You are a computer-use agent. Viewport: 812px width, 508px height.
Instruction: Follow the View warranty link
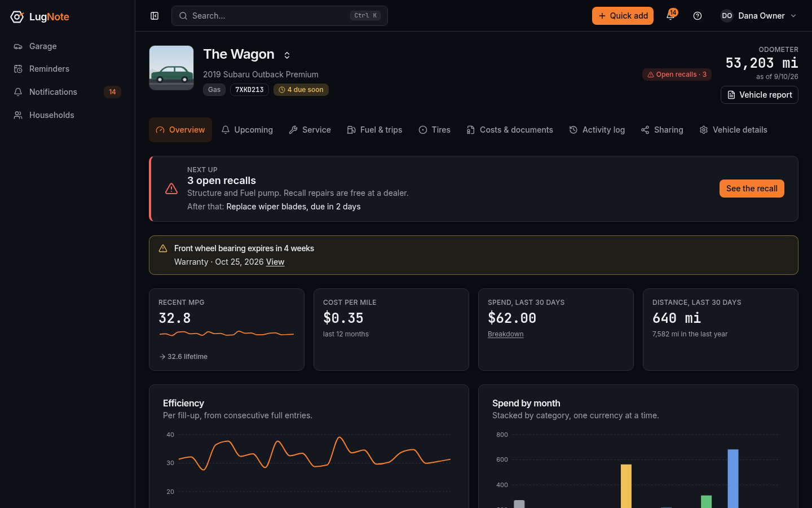275,262
